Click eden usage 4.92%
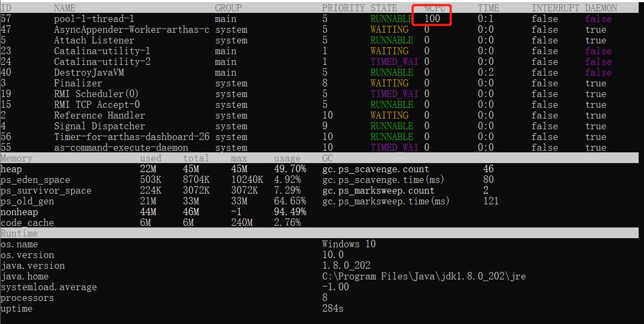Screen dimensions: 644x324 tap(287, 180)
